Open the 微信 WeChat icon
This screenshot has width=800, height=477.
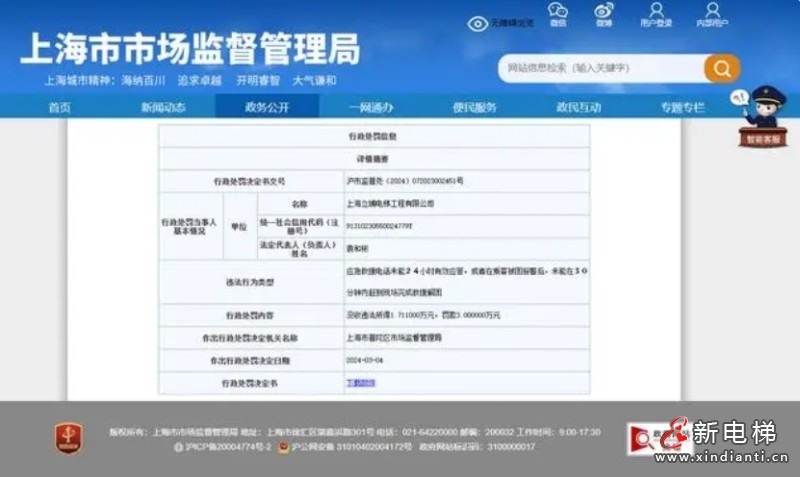558,10
